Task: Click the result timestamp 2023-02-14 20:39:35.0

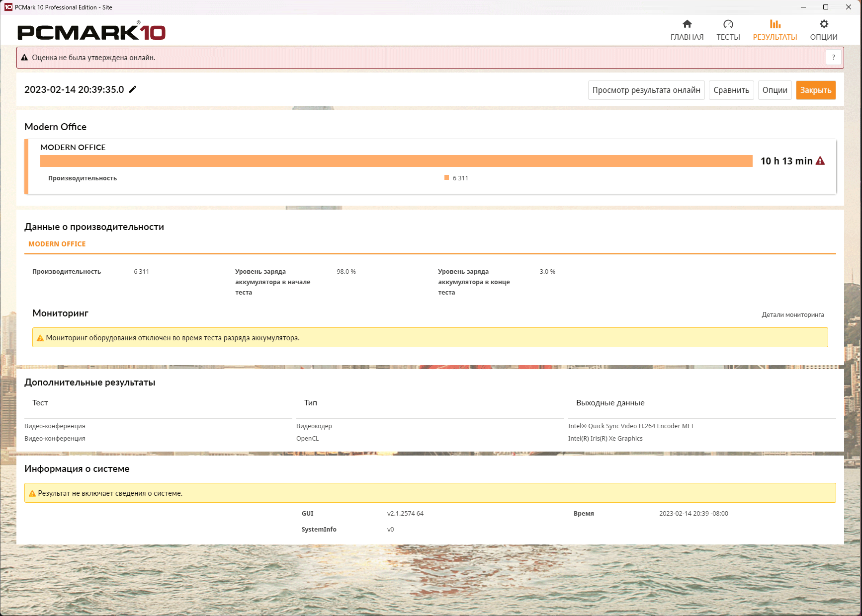Action: [x=74, y=89]
